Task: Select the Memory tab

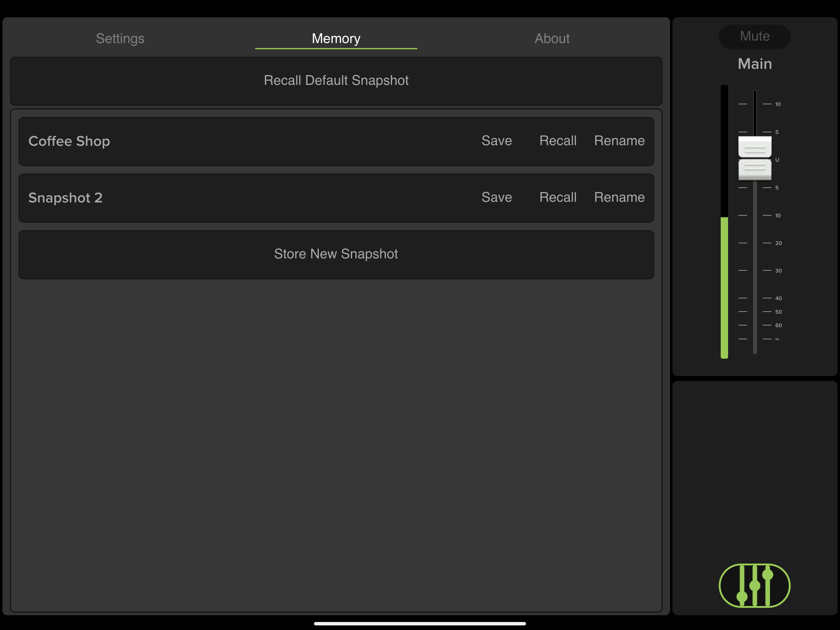Action: point(336,39)
